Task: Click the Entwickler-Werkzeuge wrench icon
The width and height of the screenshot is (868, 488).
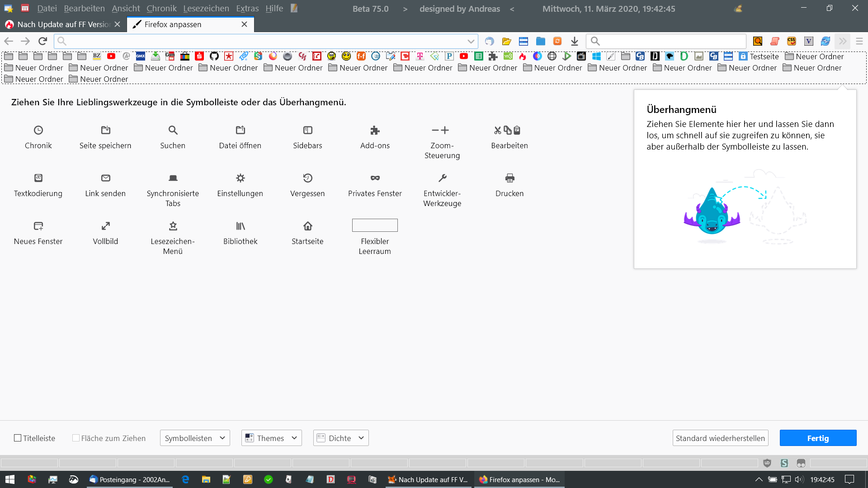Action: 442,178
